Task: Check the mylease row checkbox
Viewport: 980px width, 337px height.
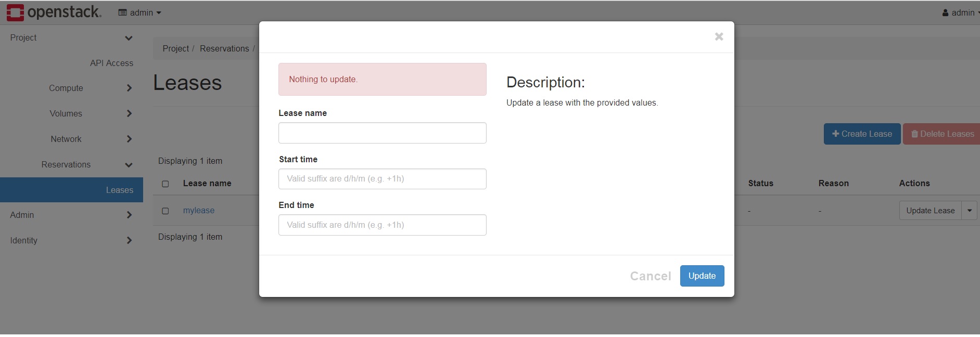Action: pos(166,211)
